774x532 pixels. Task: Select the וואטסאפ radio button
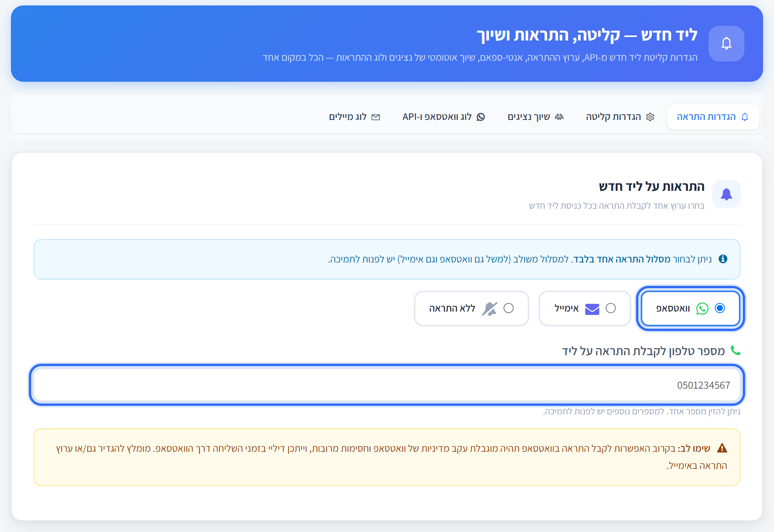coord(720,308)
